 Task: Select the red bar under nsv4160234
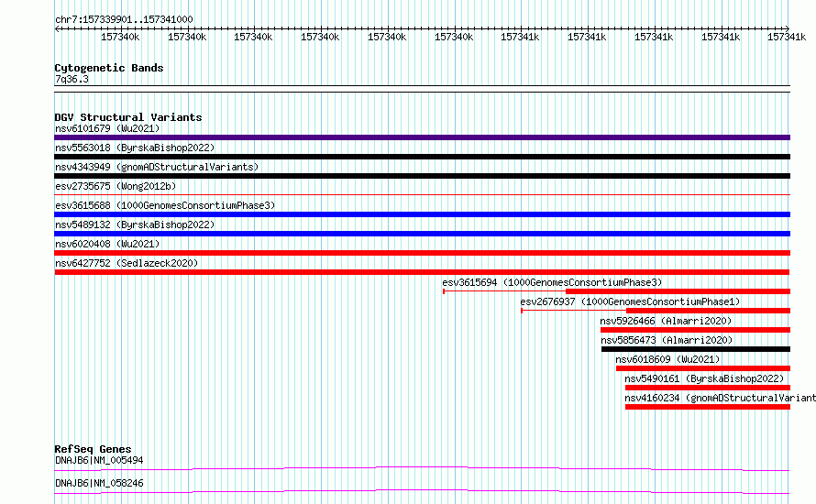[708, 407]
